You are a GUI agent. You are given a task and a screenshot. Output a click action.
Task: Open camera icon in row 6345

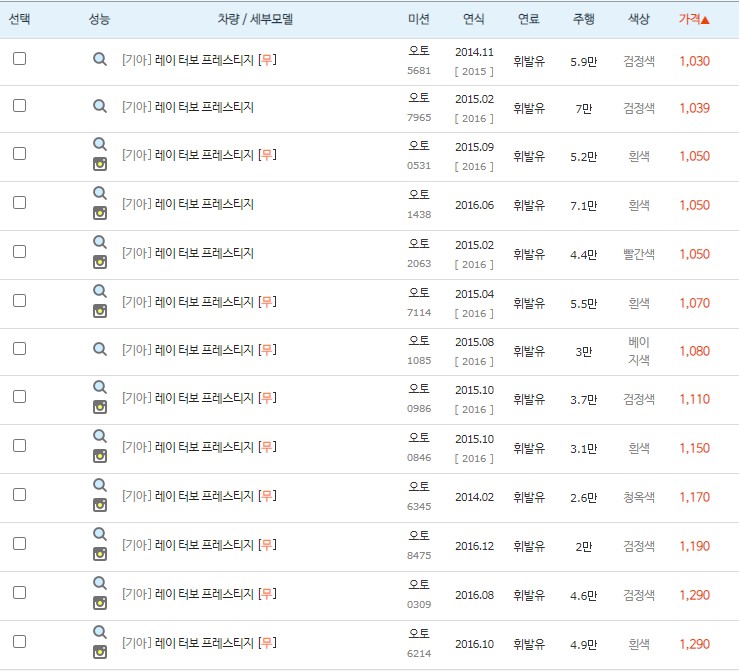(99, 505)
